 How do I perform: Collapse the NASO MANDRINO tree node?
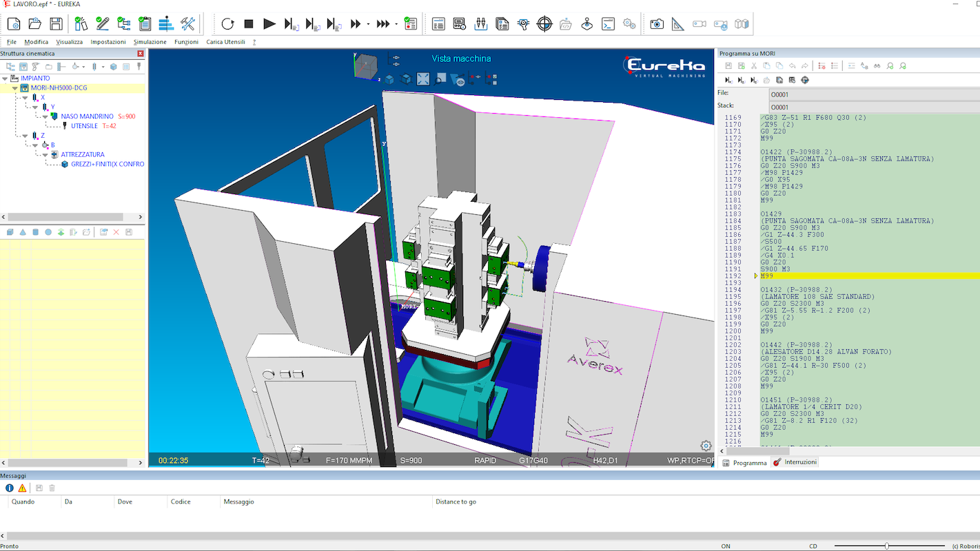(x=45, y=117)
